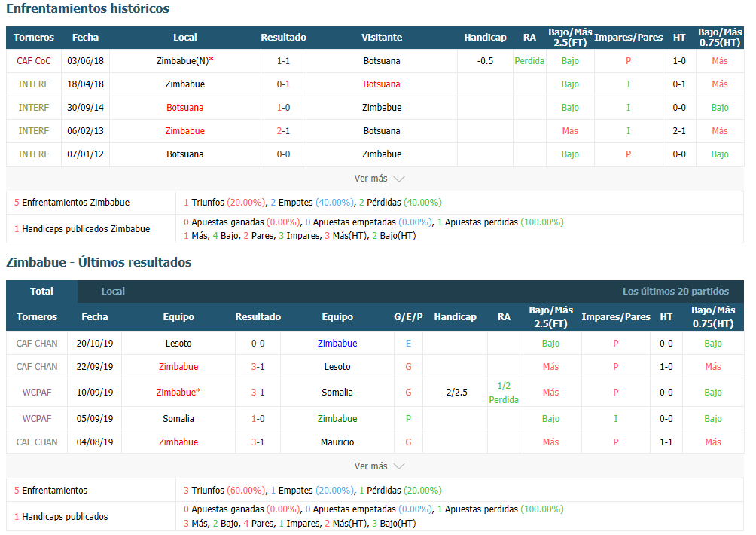Click 'Perdida' RA cell in 03/06/18 row
Image resolution: width=756 pixels, height=535 pixels.
tap(529, 61)
